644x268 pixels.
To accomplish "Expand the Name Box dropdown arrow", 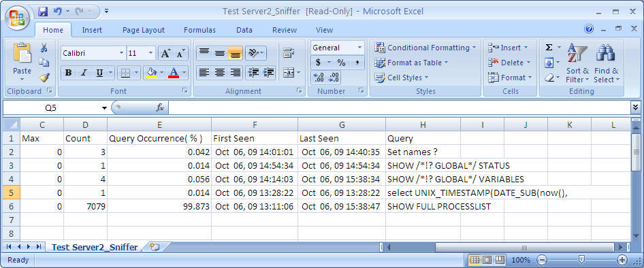I will click(104, 108).
